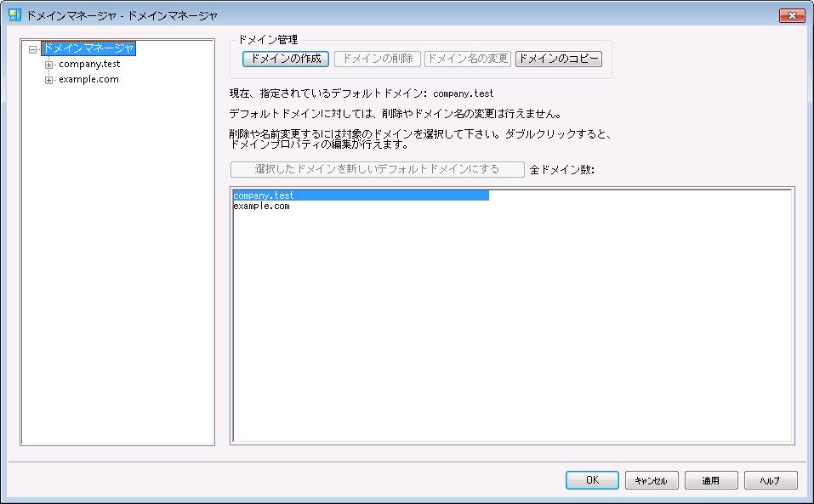
Task: Click 選択したドメインを新しいデフォルトドメインにする button
Action: click(x=377, y=169)
